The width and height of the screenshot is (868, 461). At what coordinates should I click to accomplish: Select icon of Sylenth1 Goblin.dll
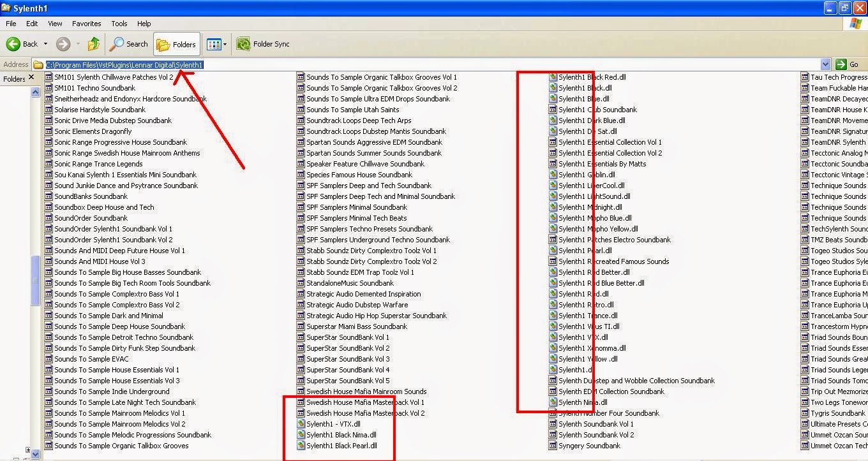pos(553,175)
